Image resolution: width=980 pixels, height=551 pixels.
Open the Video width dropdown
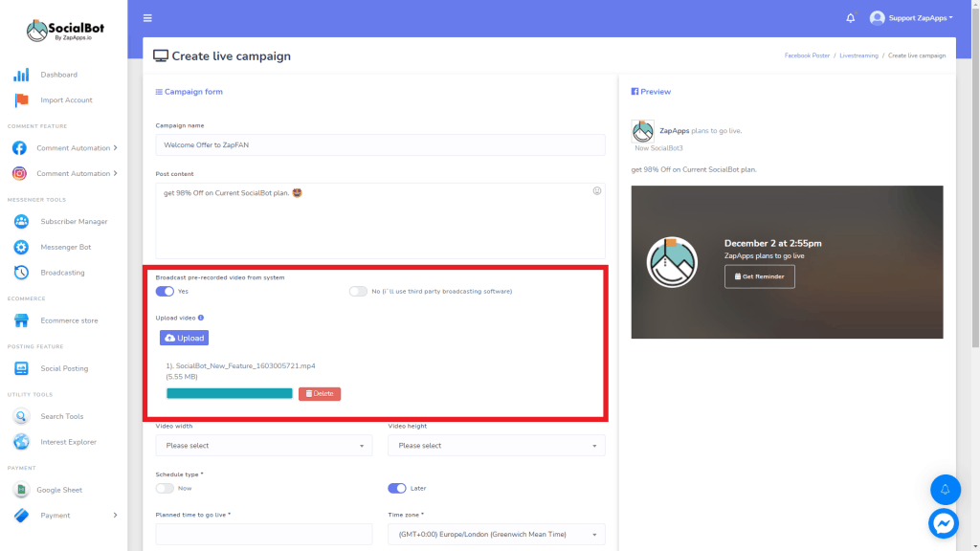pyautogui.click(x=264, y=446)
